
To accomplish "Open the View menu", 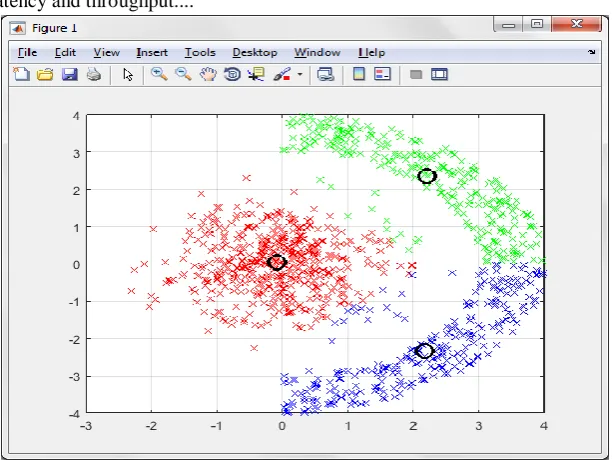I will tap(106, 52).
